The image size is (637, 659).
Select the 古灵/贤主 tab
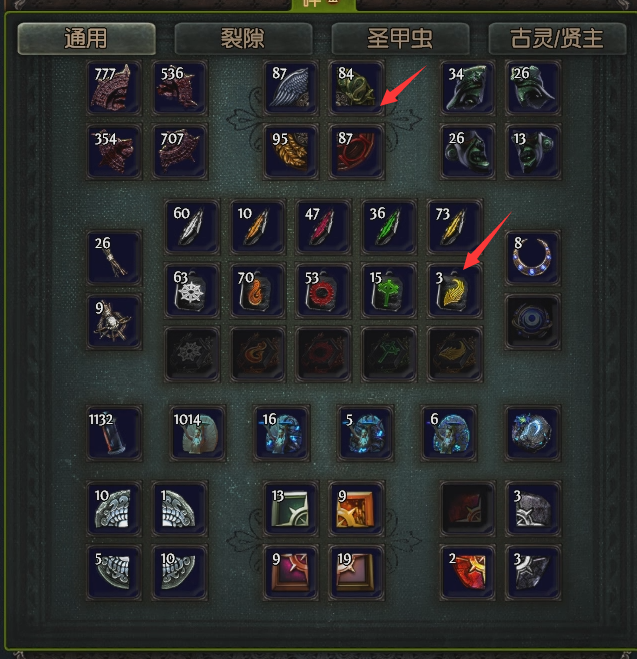point(557,39)
